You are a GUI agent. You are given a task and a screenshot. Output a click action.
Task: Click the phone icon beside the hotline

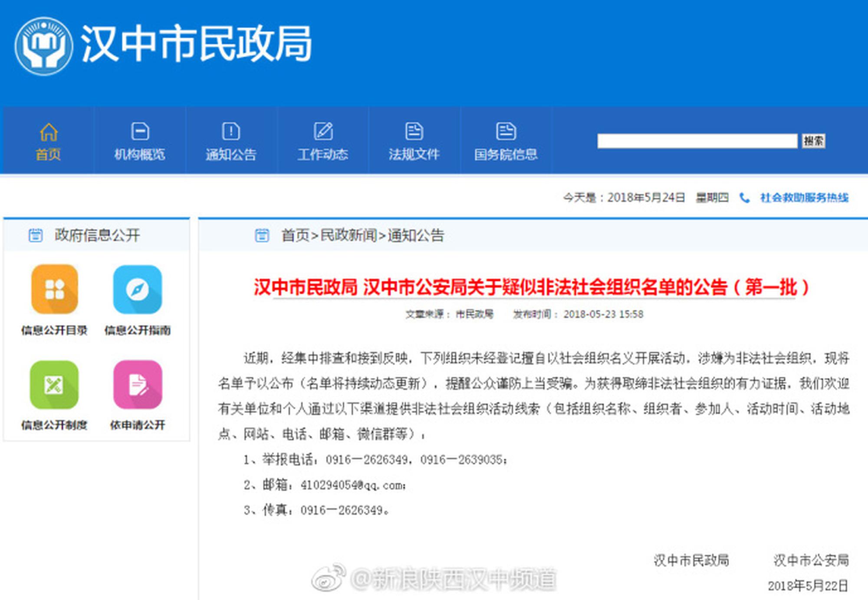coord(744,198)
